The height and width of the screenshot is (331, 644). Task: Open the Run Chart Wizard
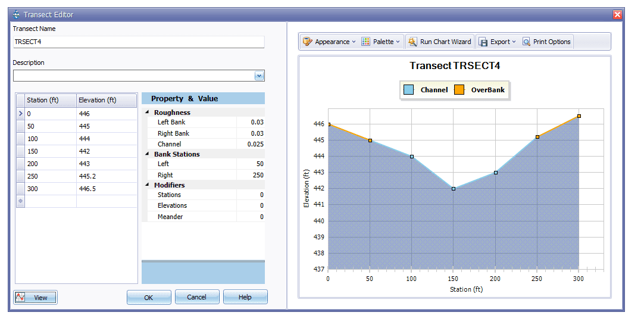point(440,42)
